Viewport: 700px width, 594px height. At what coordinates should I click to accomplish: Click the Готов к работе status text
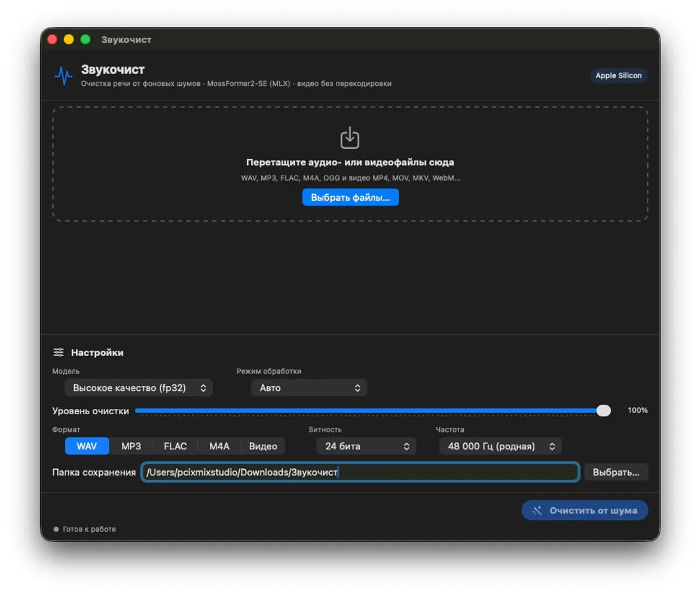pos(89,529)
